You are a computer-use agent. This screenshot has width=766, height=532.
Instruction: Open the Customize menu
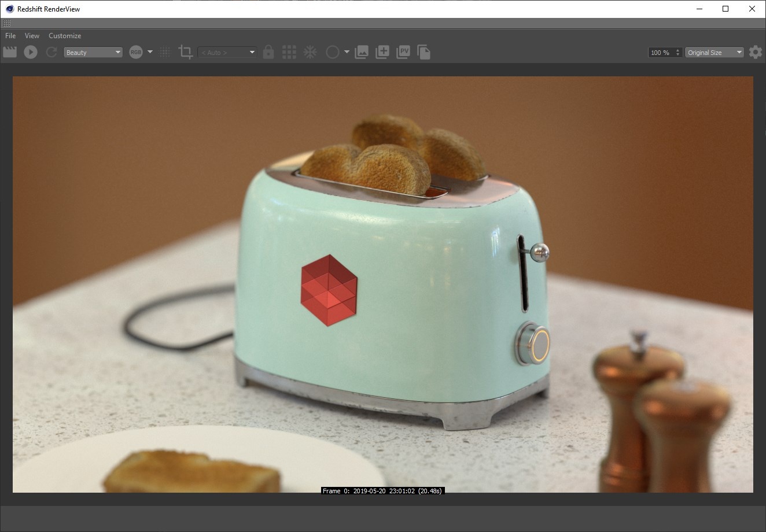65,36
